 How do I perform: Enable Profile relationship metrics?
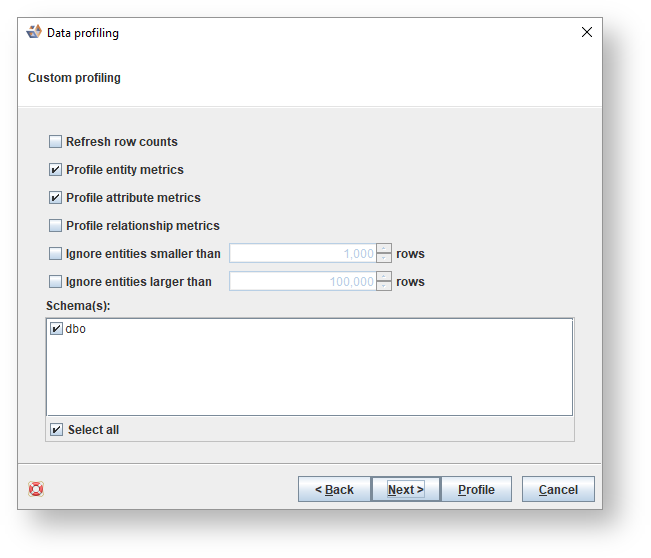pos(55,226)
